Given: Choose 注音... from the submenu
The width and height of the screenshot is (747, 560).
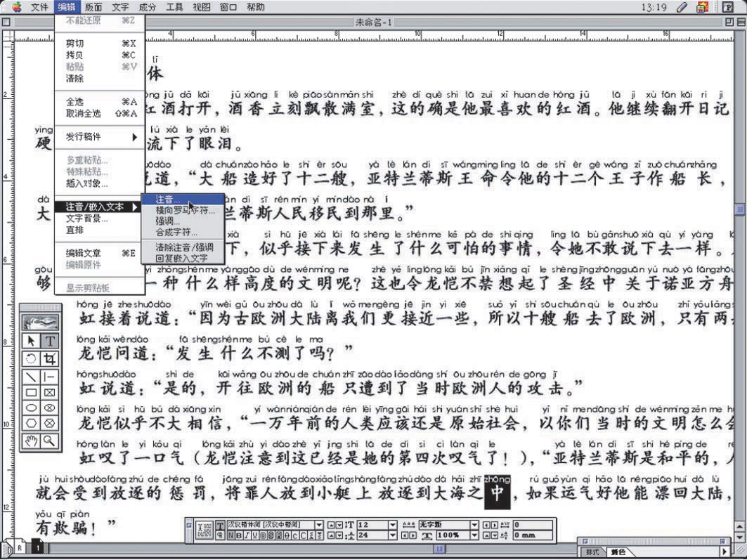Looking at the screenshot, I should pos(169,200).
